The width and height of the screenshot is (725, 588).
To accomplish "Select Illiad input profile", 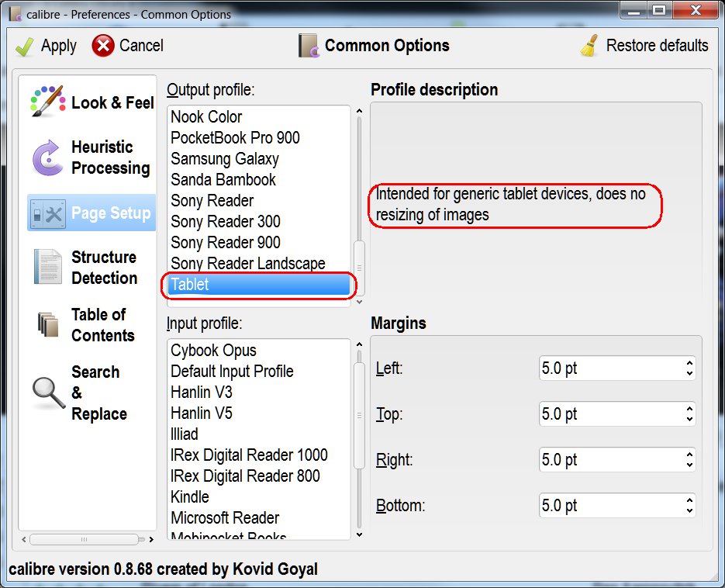I will (259, 434).
